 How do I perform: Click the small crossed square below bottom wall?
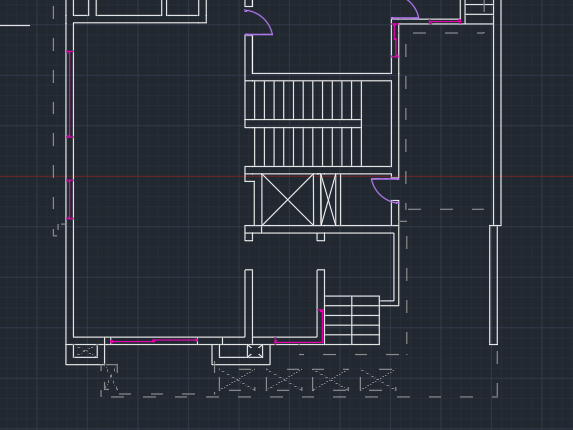pyautogui.click(x=255, y=351)
